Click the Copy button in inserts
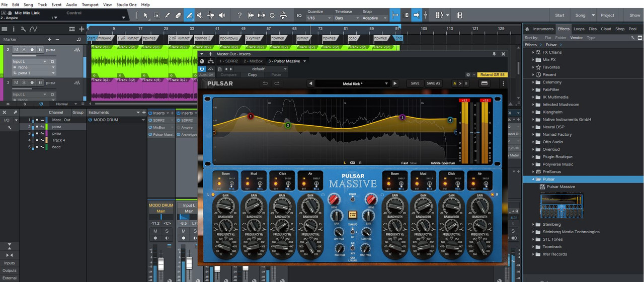This screenshot has width=644, height=282. click(x=253, y=75)
